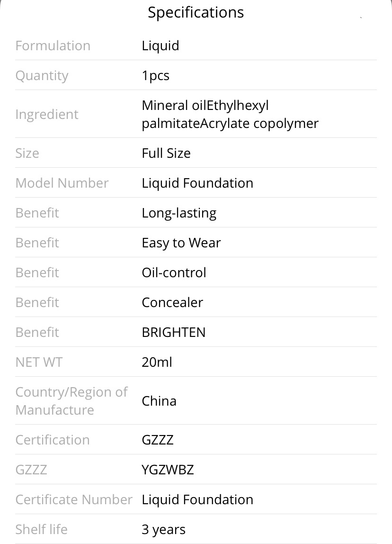
Task: Click the Oil-control benefit value
Action: [x=174, y=272]
